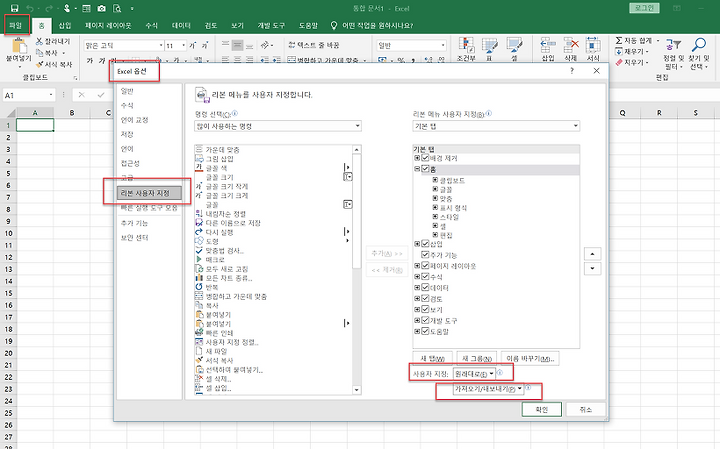Click the 정렬 및 필터 icon

pos(673,45)
